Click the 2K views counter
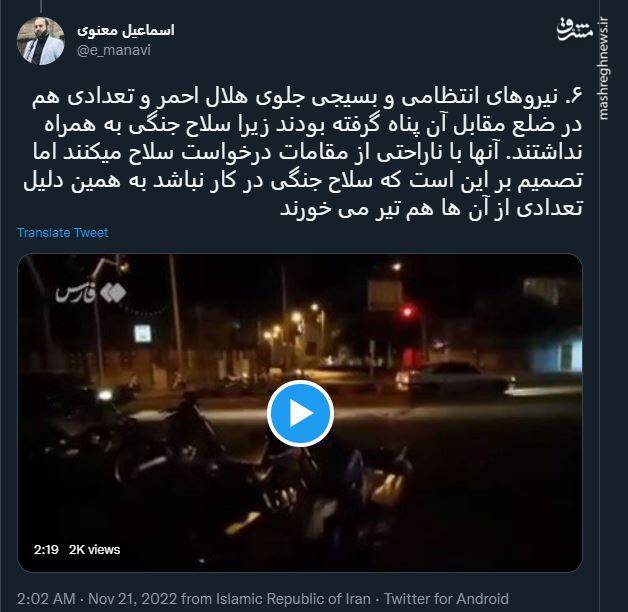This screenshot has height=612, width=628. pyautogui.click(x=95, y=550)
